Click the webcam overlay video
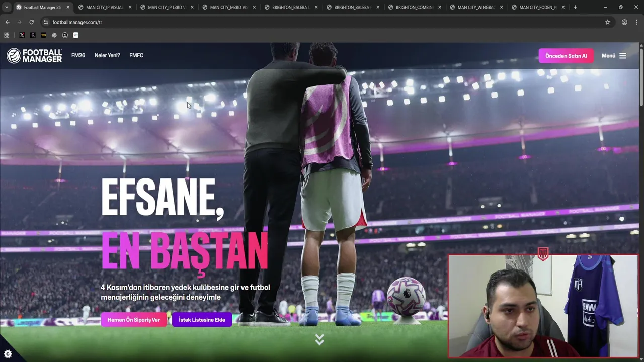Image resolution: width=644 pixels, height=362 pixels. pyautogui.click(x=543, y=306)
